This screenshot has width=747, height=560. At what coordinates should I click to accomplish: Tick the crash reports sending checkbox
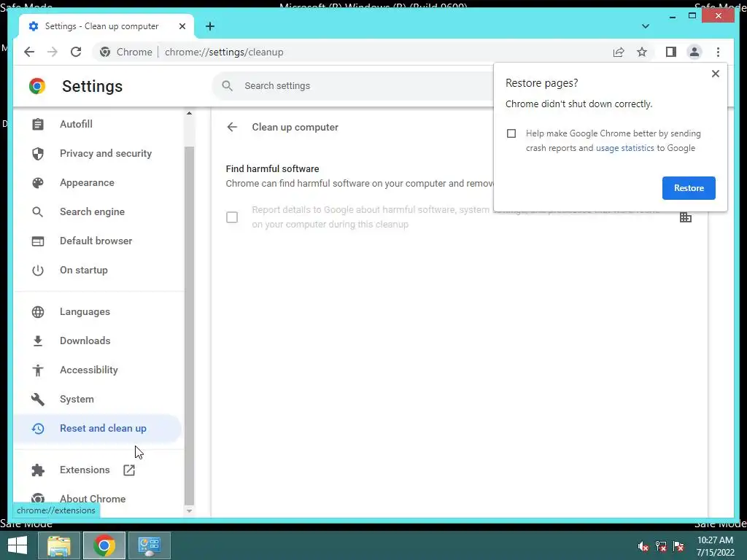(x=511, y=133)
